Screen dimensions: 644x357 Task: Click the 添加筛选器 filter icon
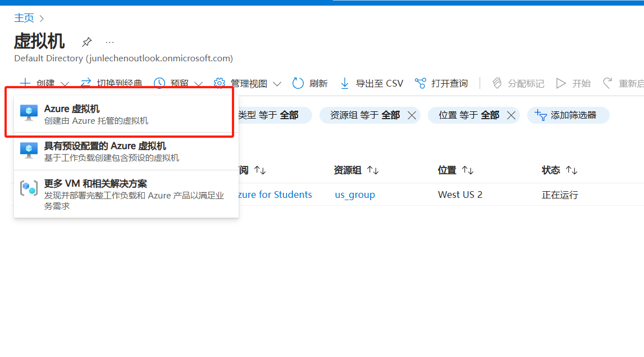pos(541,115)
